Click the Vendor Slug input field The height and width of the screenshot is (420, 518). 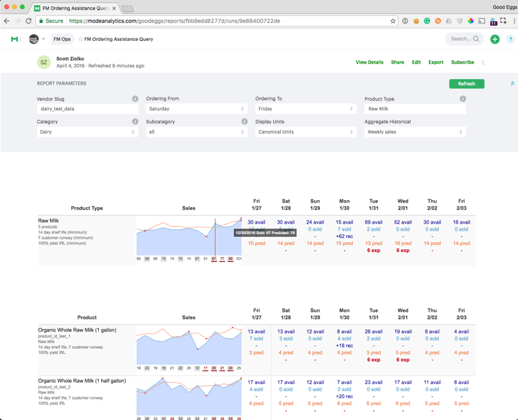tap(87, 109)
